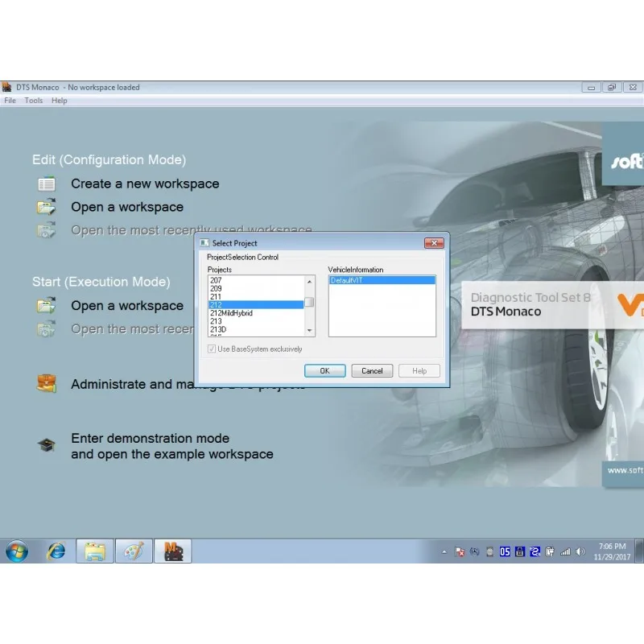Select project 207 in Projects list
This screenshot has height=644, width=644.
coord(256,280)
